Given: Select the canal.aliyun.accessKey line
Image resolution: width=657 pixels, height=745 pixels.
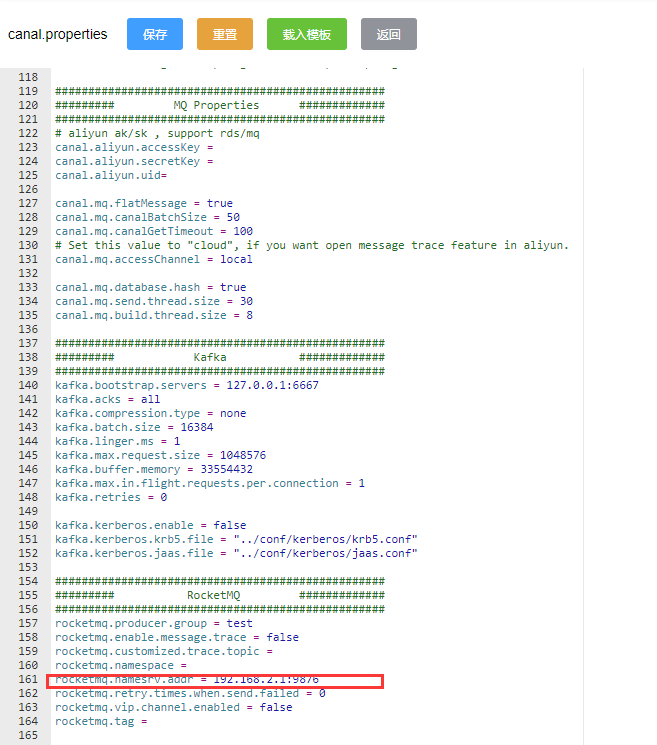Looking at the screenshot, I should 134,147.
